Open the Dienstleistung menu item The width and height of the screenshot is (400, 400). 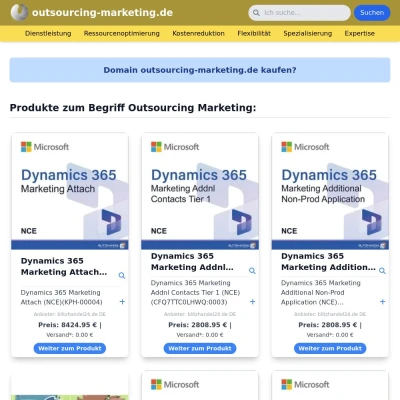(48, 33)
